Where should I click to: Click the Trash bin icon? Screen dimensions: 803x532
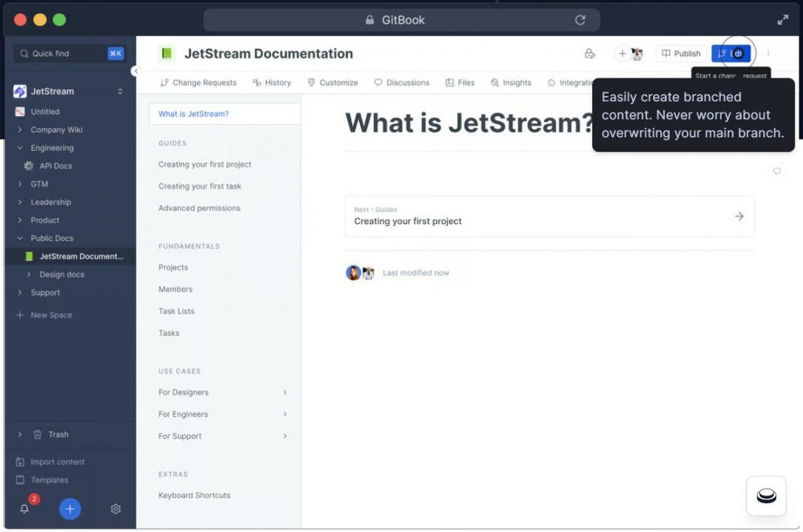38,434
